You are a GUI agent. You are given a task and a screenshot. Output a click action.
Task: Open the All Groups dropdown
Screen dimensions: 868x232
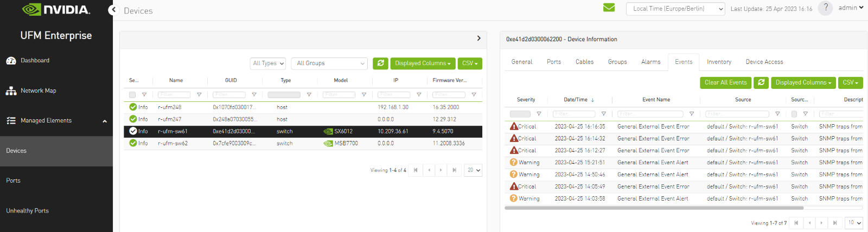tap(329, 63)
